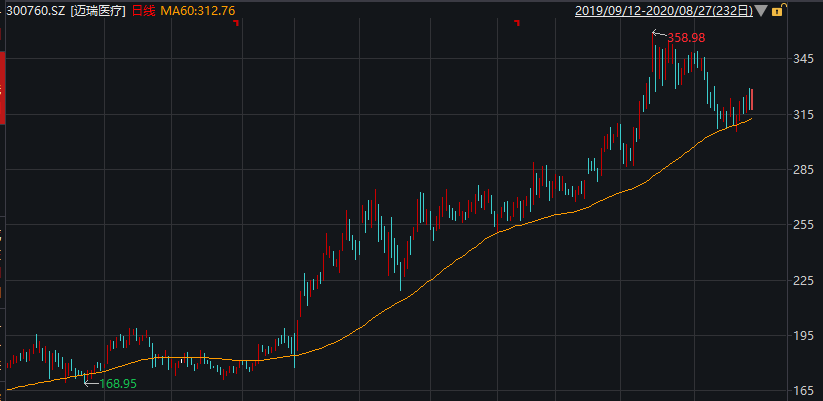Click the 168.95 low price label
Image resolution: width=823 pixels, height=401 pixels.
click(118, 384)
